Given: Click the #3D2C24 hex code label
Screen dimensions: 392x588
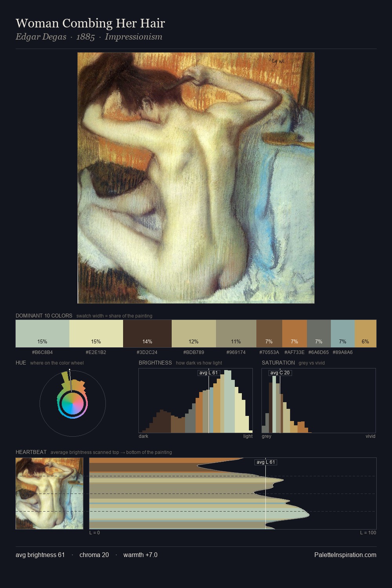Looking at the screenshot, I should 147,352.
